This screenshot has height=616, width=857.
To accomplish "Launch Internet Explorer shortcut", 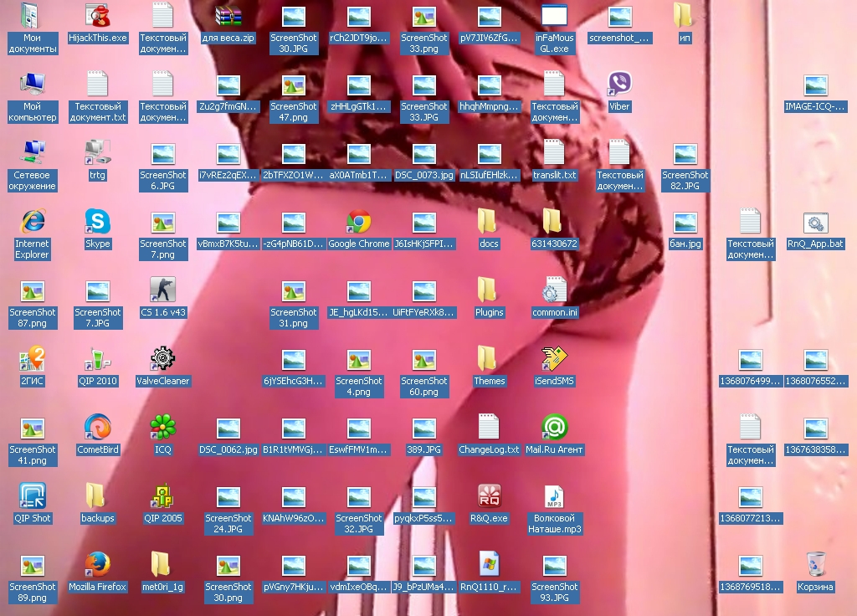I will 33,222.
